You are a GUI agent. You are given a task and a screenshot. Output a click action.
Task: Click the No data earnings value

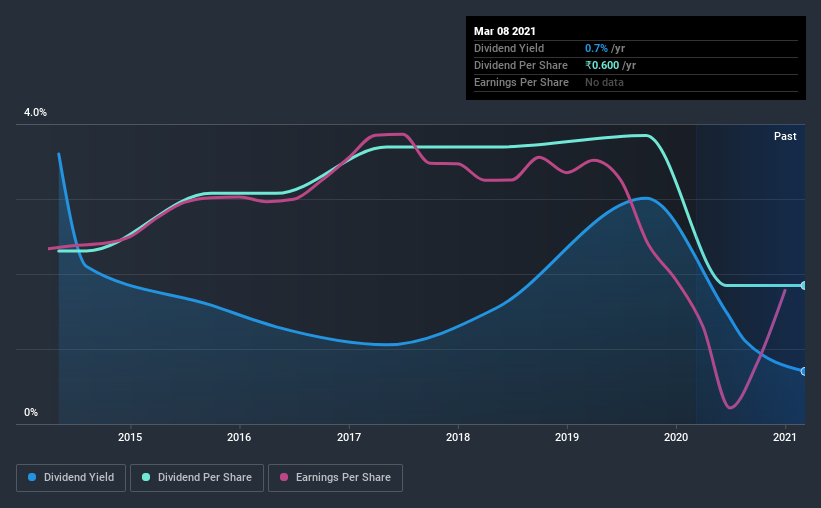[x=604, y=82]
